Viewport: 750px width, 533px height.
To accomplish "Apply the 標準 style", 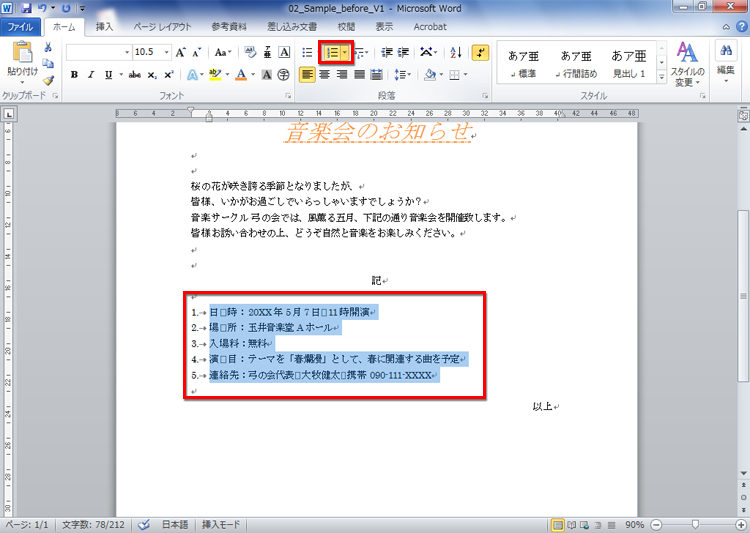I will pos(523,64).
